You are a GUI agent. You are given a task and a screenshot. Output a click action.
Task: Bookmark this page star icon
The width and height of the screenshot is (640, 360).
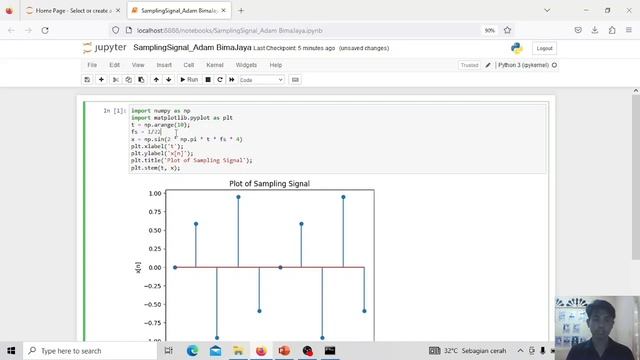(507, 30)
